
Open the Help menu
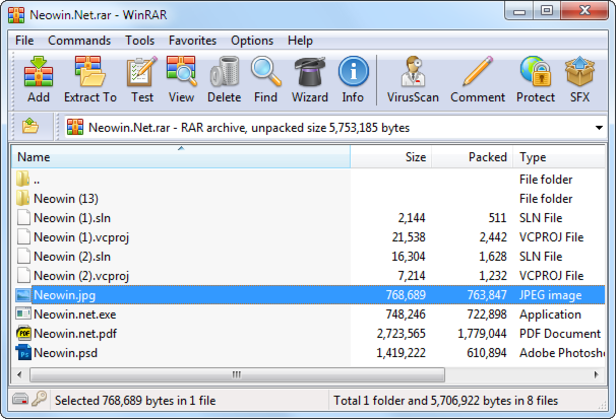coord(300,40)
